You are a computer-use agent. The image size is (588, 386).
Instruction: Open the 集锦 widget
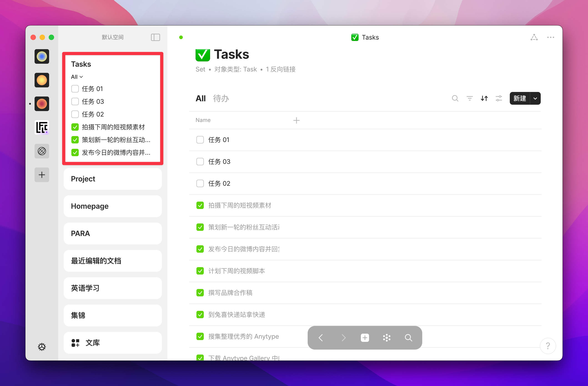[113, 315]
